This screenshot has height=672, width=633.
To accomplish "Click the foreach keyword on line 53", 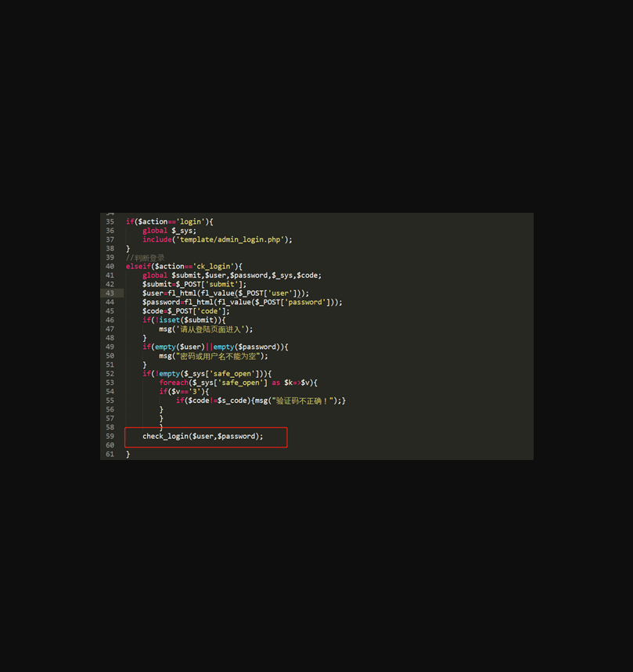I will tap(174, 383).
